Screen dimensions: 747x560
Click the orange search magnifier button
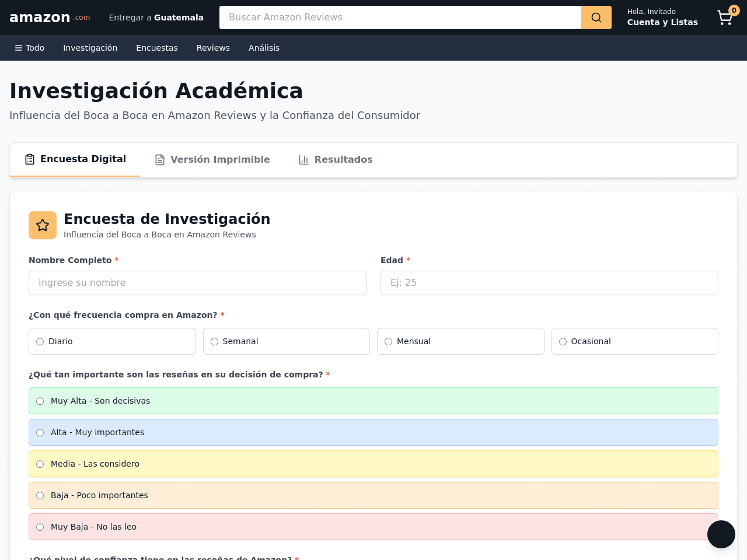(x=596, y=17)
